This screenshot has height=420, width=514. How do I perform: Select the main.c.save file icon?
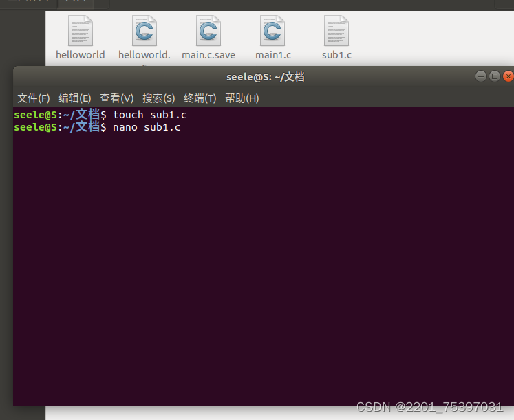pos(208,31)
